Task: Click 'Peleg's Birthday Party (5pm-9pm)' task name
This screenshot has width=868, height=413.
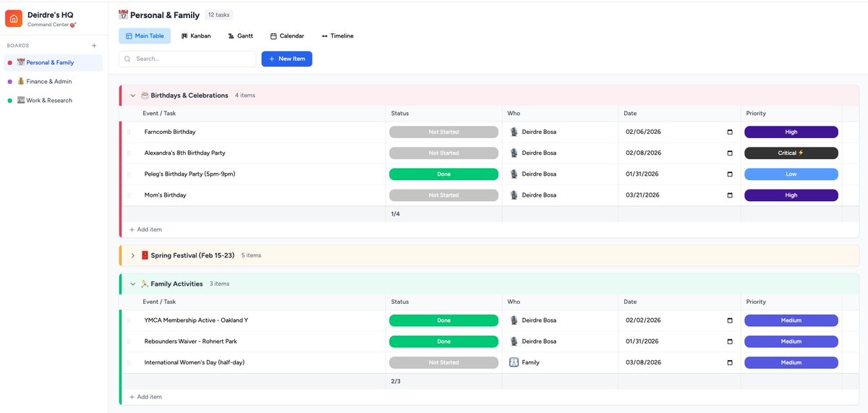Action: tap(190, 174)
